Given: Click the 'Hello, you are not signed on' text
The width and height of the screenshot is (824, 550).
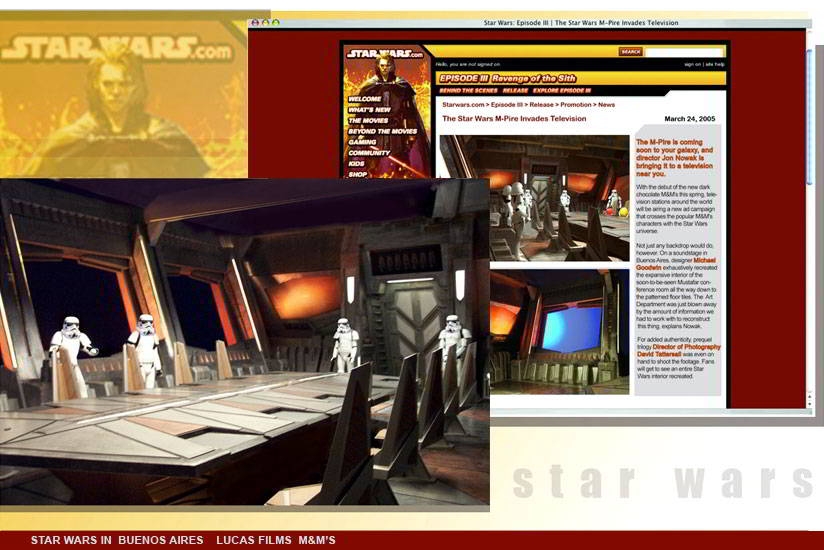Looking at the screenshot, I should tap(468, 64).
